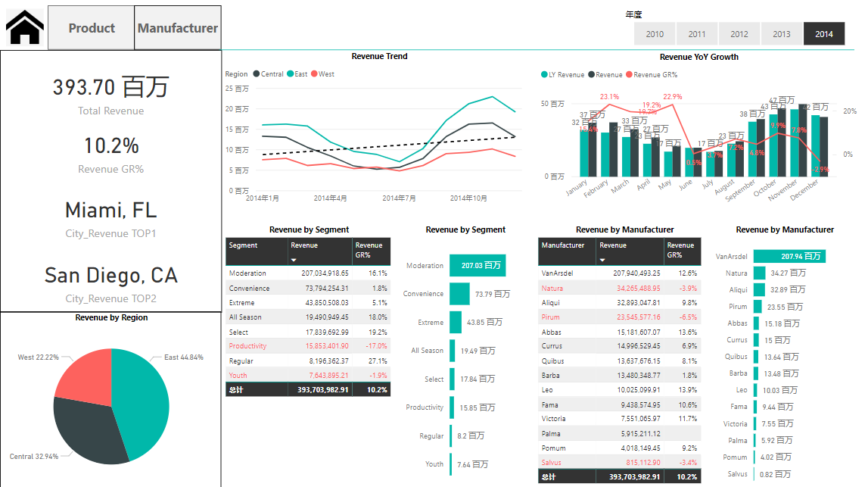Viewport: 868px width, 487px height.
Task: Select the dark Central slice of the pie
Action: pos(89,429)
